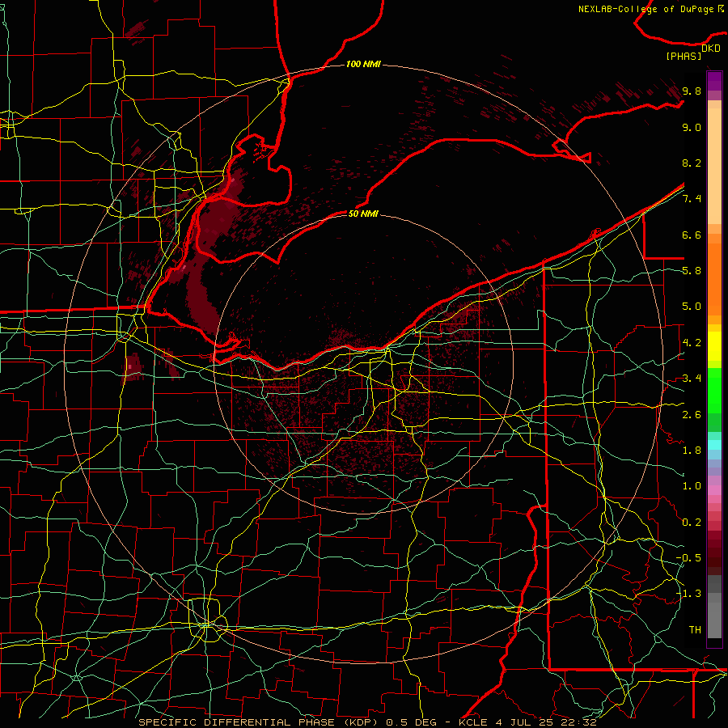Click the 2.6 scale value
Image resolution: width=728 pixels, height=728 pixels.
(692, 415)
